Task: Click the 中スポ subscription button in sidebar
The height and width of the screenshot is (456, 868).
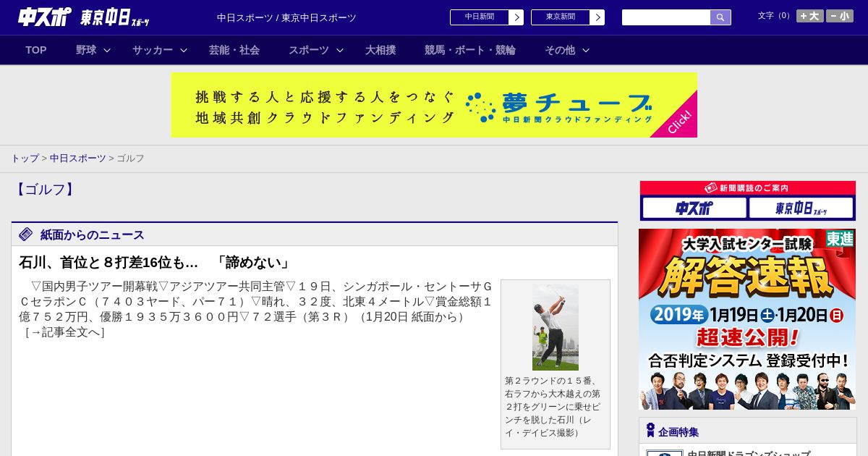Action: click(x=694, y=208)
